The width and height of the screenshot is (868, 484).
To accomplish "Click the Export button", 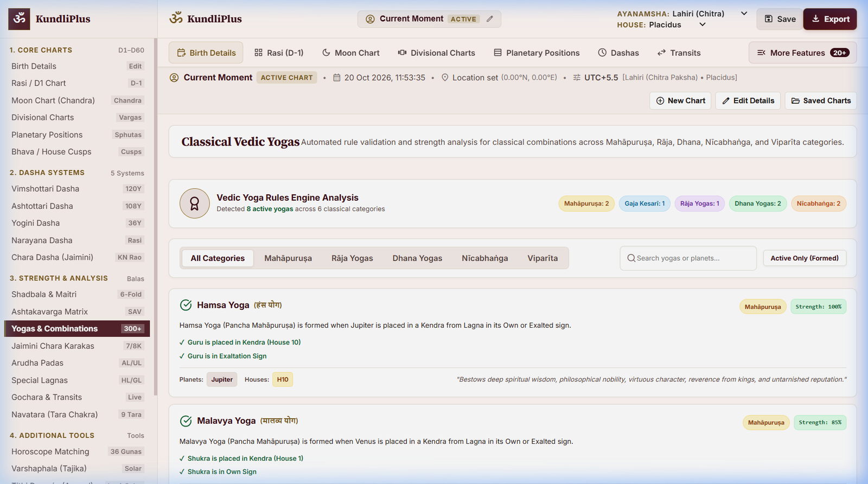I will click(x=830, y=19).
